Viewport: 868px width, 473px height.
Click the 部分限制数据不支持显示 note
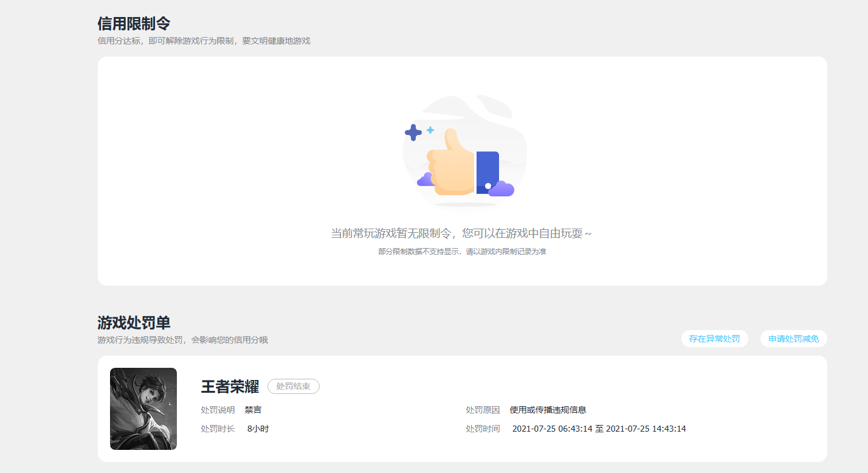[x=462, y=252]
